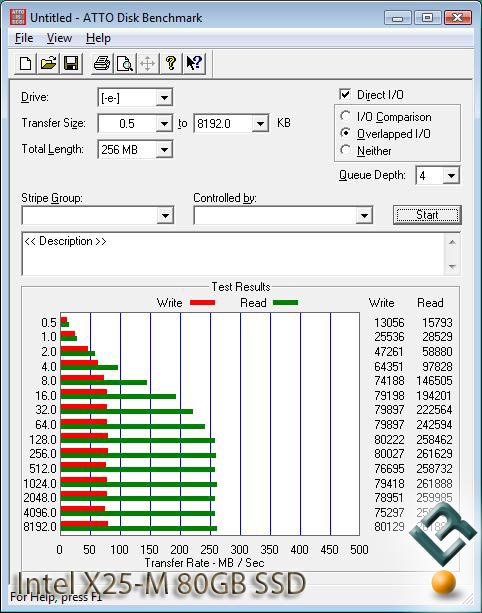Image resolution: width=482 pixels, height=613 pixels.
Task: Expand the Controlled by dropdown
Action: (364, 215)
